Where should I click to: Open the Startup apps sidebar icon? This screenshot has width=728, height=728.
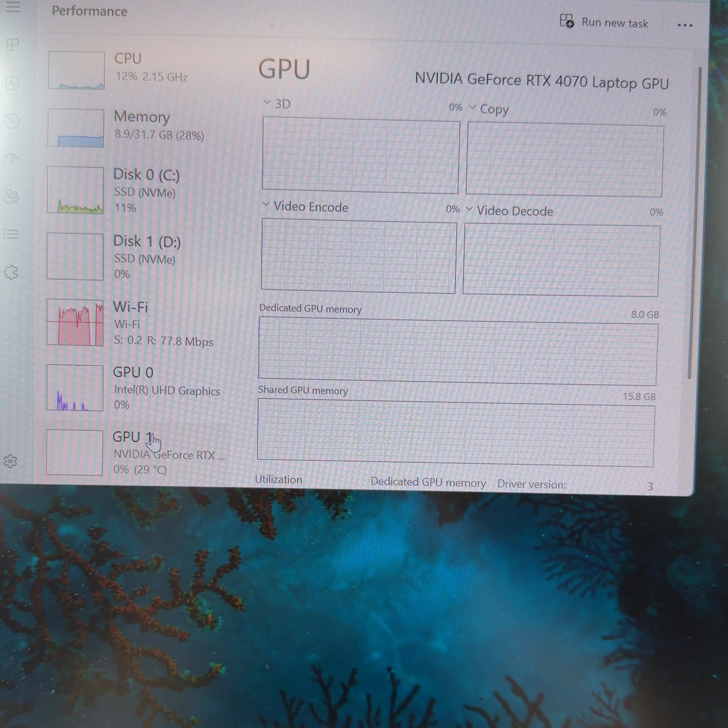point(13,158)
